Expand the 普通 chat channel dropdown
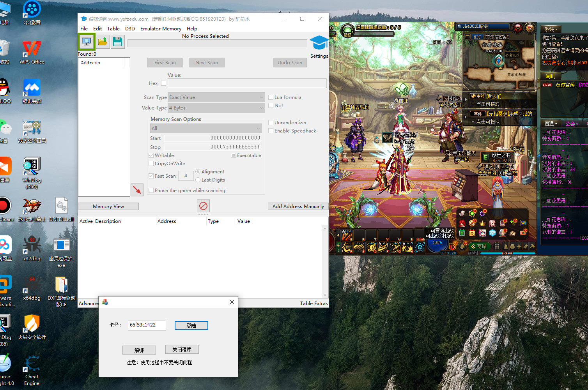 [x=551, y=124]
